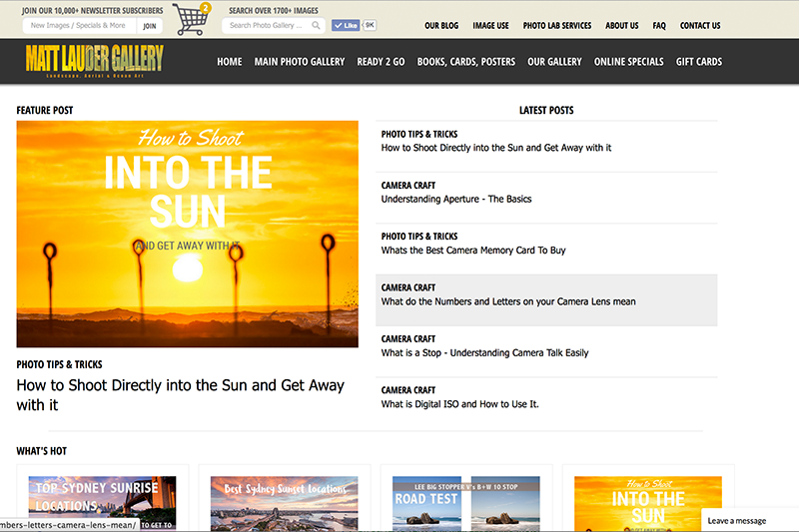Open the shopping cart icon
This screenshot has width=799, height=532.
[x=190, y=19]
